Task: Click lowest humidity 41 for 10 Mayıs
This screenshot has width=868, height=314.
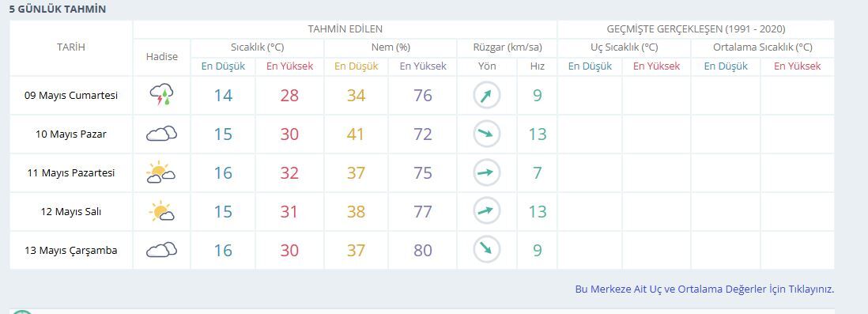Action: coord(356,134)
